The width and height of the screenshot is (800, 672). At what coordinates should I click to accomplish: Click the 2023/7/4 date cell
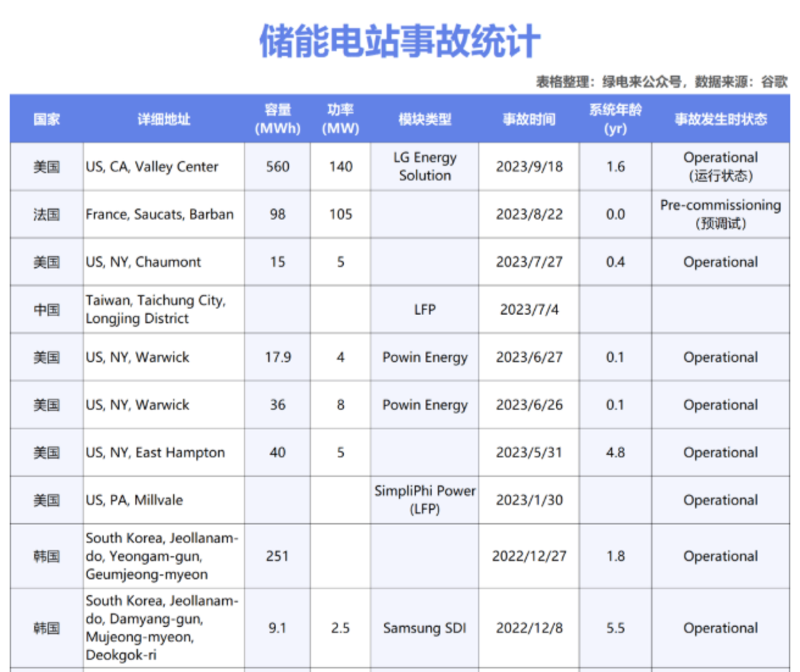coord(529,309)
